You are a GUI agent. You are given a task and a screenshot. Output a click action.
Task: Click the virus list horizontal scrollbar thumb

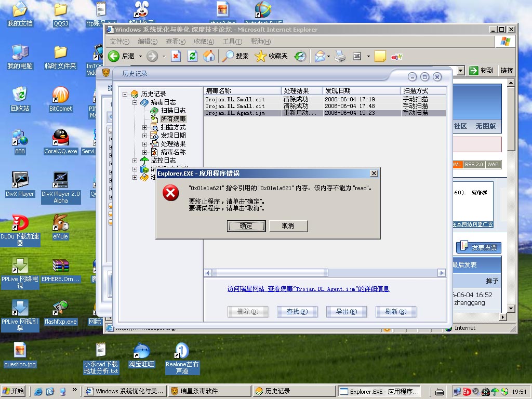coord(270,273)
